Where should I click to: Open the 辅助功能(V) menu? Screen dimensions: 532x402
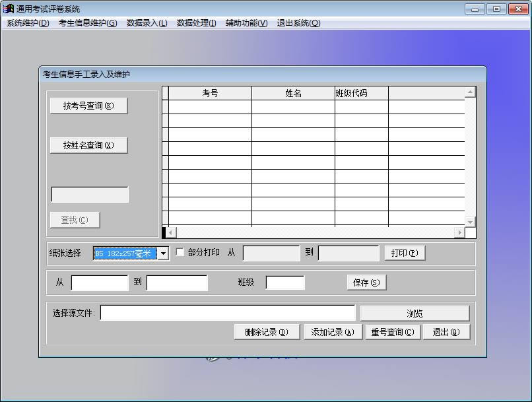[x=247, y=23]
